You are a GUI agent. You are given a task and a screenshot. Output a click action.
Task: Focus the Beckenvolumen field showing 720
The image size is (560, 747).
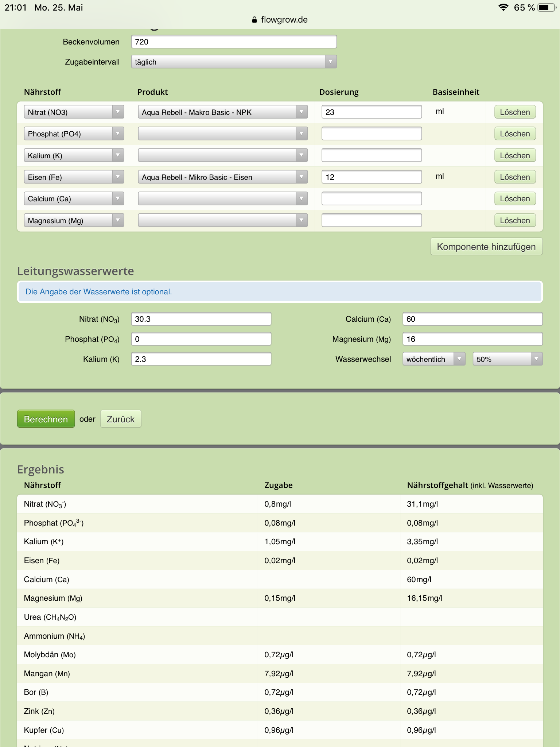pyautogui.click(x=234, y=42)
